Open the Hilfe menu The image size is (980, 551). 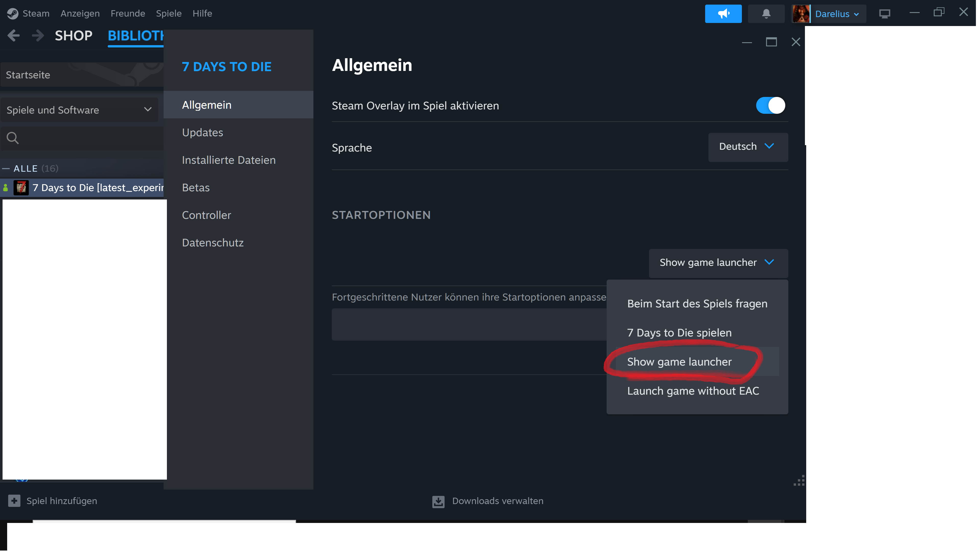pyautogui.click(x=202, y=13)
